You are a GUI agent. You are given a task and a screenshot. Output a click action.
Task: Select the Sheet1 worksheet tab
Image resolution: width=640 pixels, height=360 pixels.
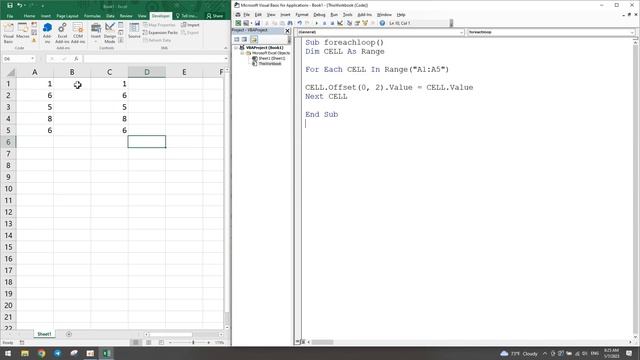tap(44, 334)
